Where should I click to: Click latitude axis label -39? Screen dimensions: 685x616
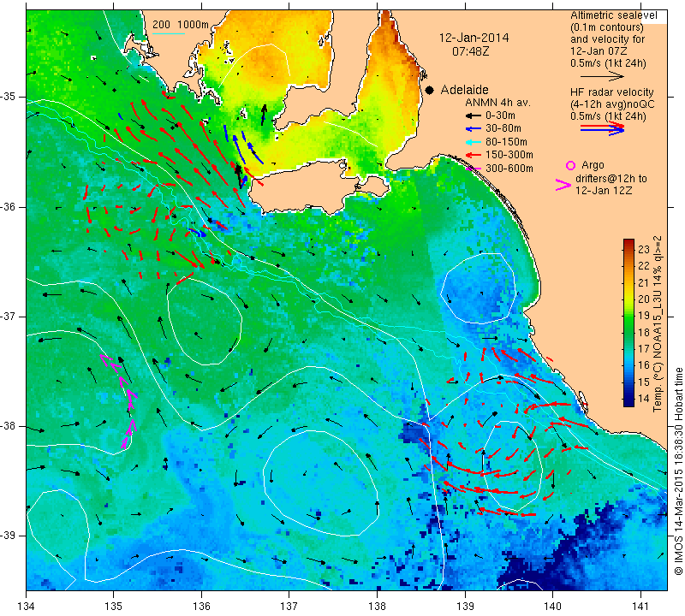[9, 536]
